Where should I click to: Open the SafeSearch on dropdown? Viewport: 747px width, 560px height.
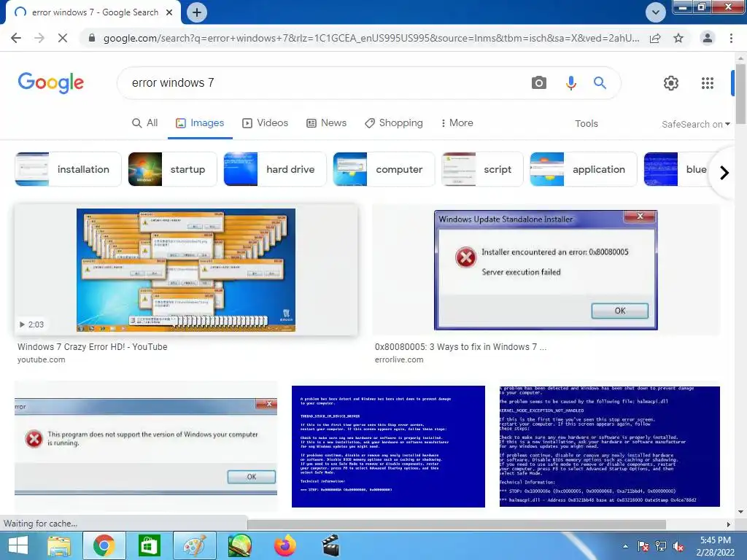coord(695,124)
